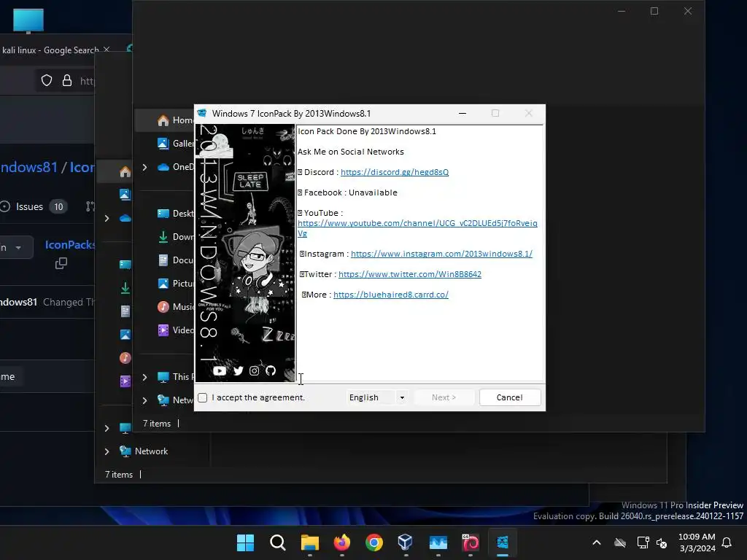Click the muted volume tray icon

[661, 542]
